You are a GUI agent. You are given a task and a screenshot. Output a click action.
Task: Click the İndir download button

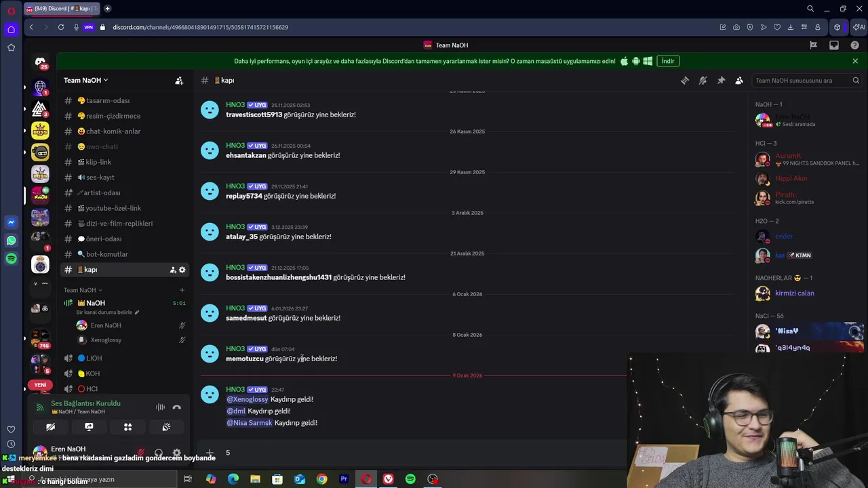[668, 61]
